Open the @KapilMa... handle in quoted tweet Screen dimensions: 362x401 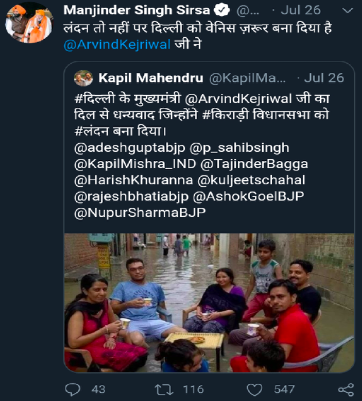point(247,78)
